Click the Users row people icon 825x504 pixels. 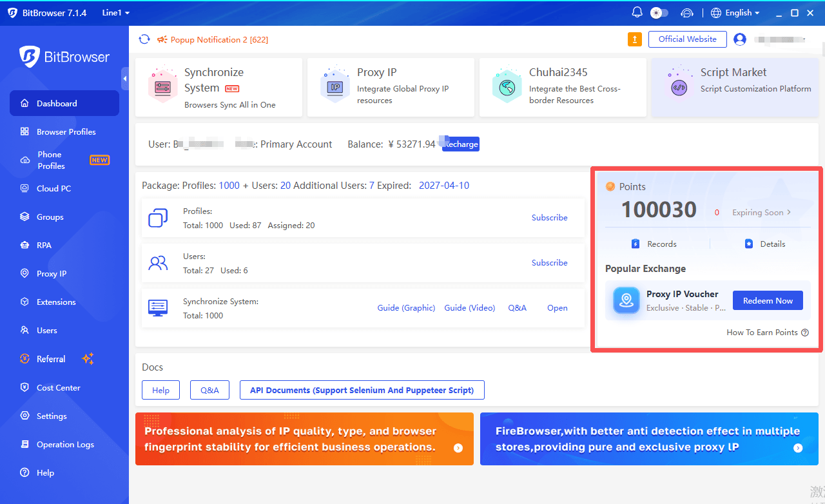[x=158, y=263]
